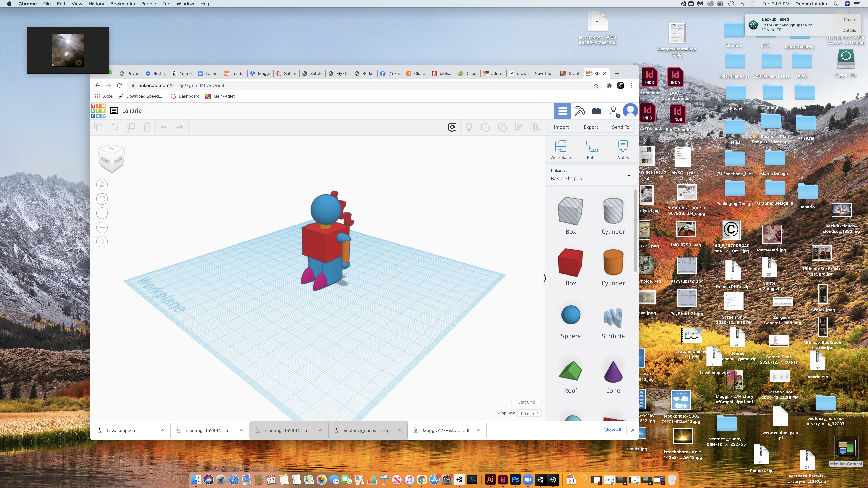Expand Meggs History pdf download chevron

(x=478, y=430)
